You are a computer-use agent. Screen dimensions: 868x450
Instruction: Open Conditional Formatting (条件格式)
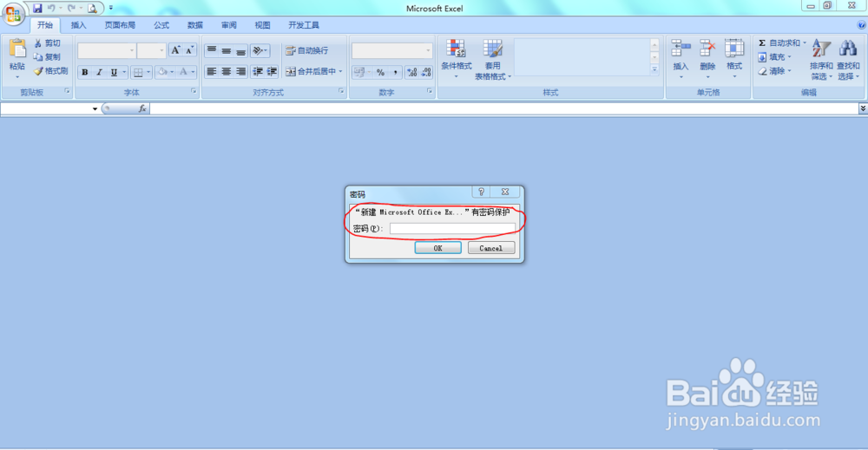[457, 59]
